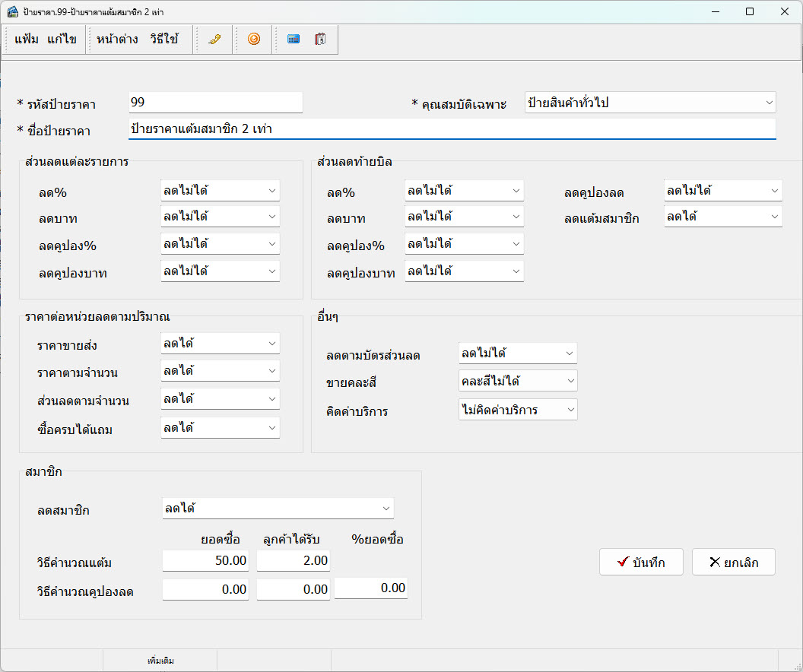This screenshot has height=672, width=803.
Task: Open the คิดค่าบริการ dropdown
Action: 518,410
